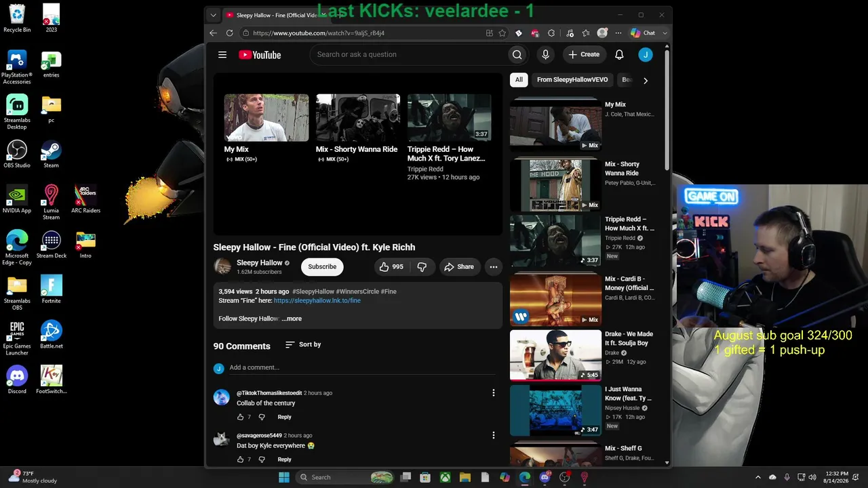Share the Sleepy Hallow video
This screenshot has width=868, height=488.
[459, 267]
